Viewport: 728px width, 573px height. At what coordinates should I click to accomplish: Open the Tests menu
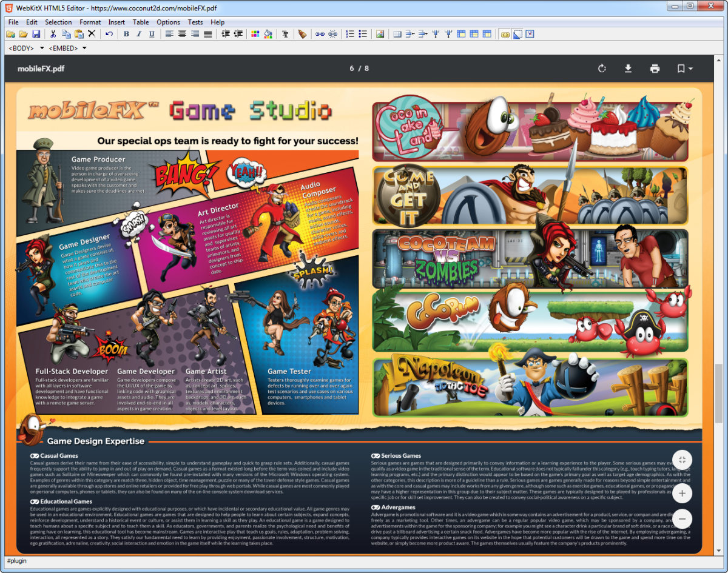pos(195,22)
